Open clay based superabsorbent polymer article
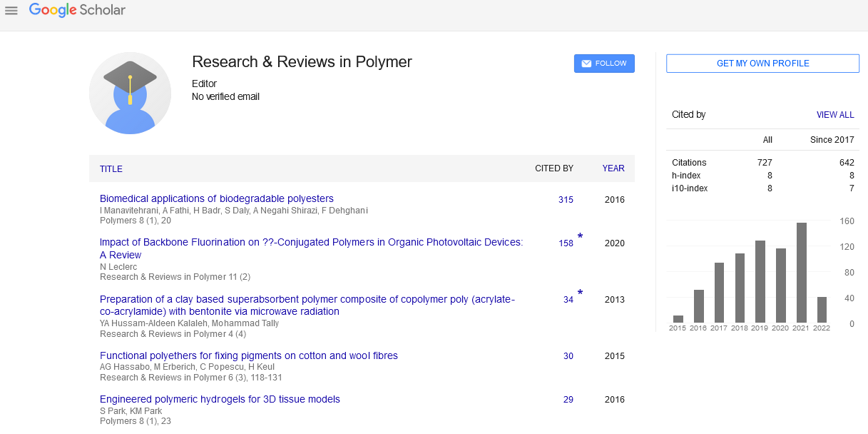 (x=307, y=300)
